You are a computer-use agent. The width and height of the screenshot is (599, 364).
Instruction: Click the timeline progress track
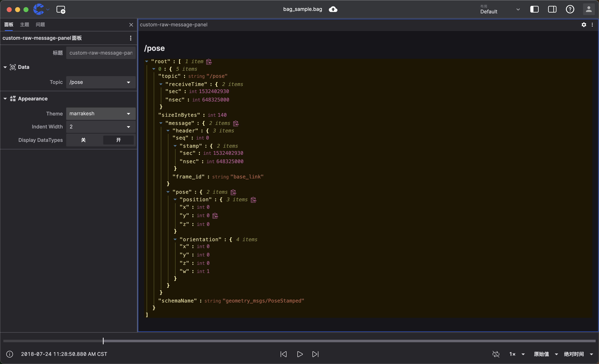(x=299, y=341)
